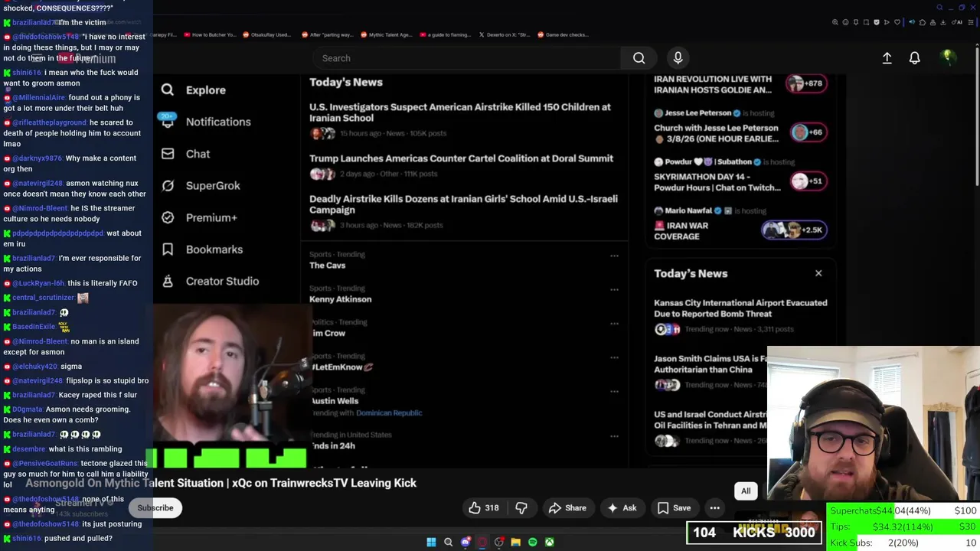
Task: Click the Subscribe button
Action: (x=155, y=508)
